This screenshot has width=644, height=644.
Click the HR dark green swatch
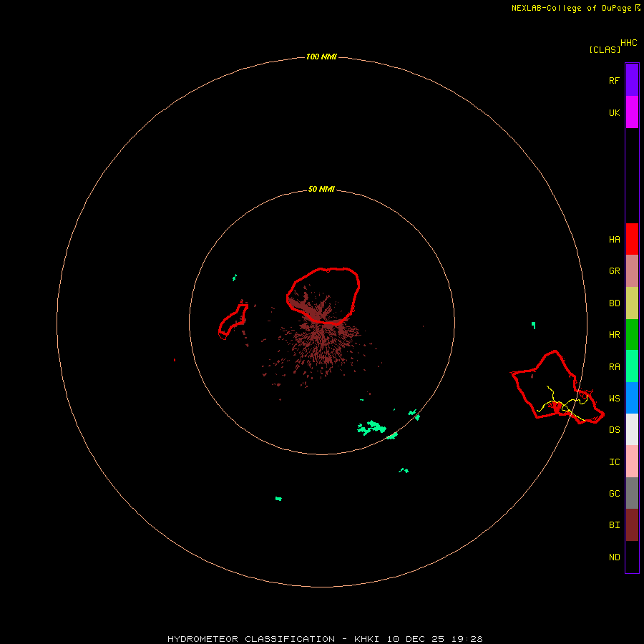pos(632,335)
